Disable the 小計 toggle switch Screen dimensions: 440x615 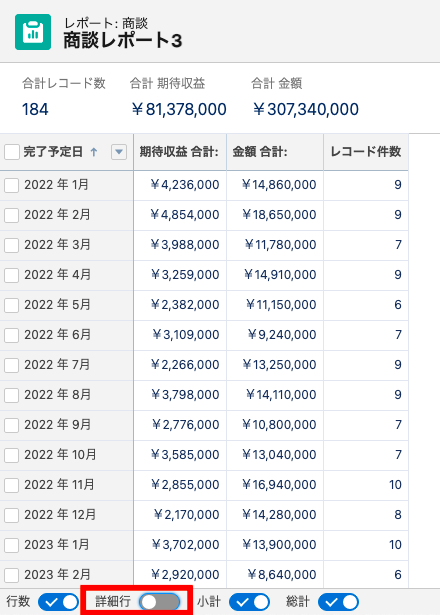pos(249,602)
